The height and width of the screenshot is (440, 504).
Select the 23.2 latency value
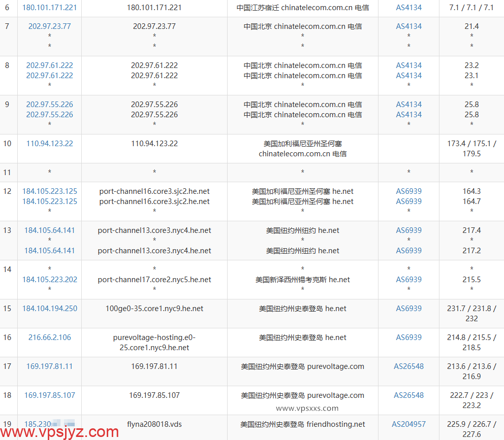(x=471, y=65)
